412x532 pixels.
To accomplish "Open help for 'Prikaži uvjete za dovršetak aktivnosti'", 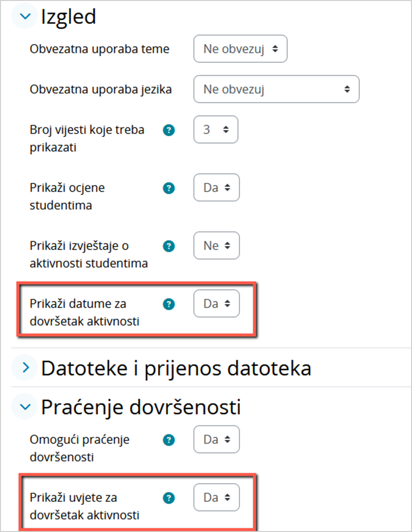I will pyautogui.click(x=168, y=497).
